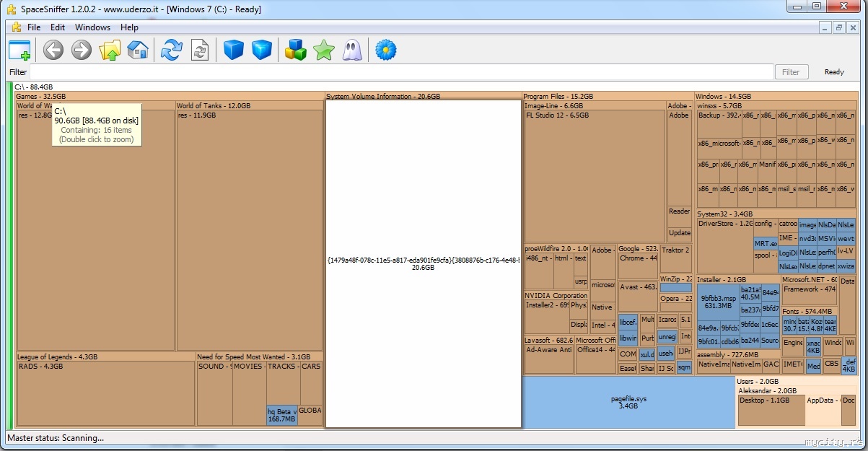Select the Framework folder block under Microsoft.NET
868x451 pixels.
[x=810, y=294]
